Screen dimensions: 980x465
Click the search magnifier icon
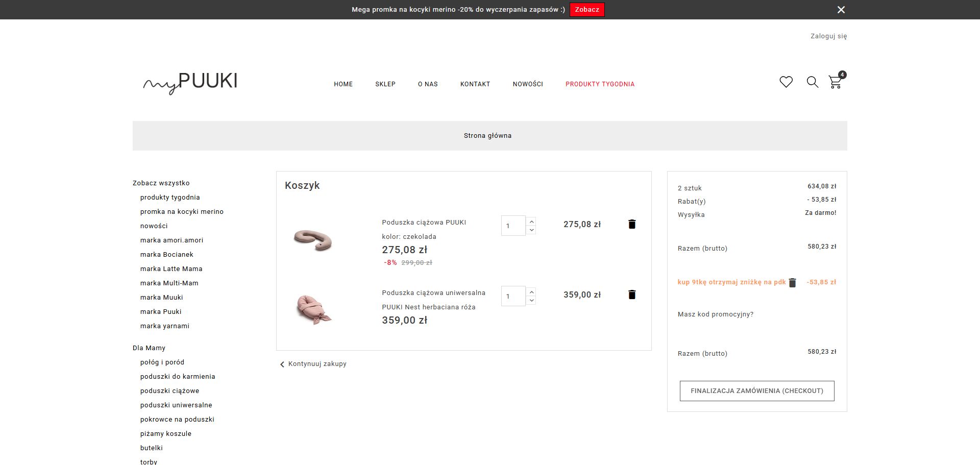pos(812,82)
